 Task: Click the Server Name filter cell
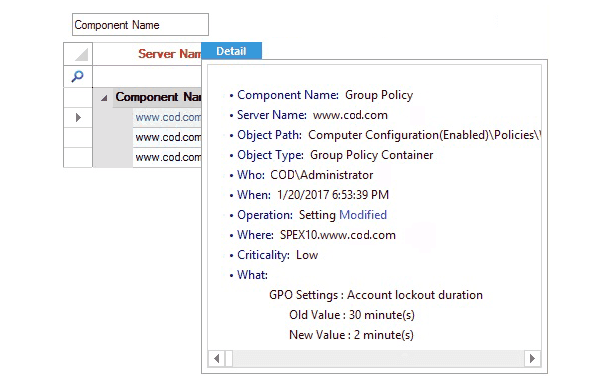[x=147, y=76]
